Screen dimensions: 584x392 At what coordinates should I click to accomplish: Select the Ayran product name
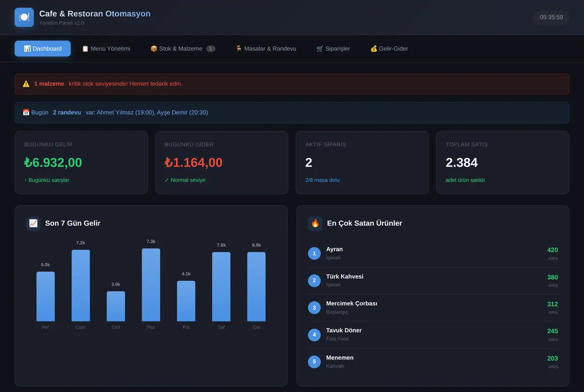coord(334,249)
